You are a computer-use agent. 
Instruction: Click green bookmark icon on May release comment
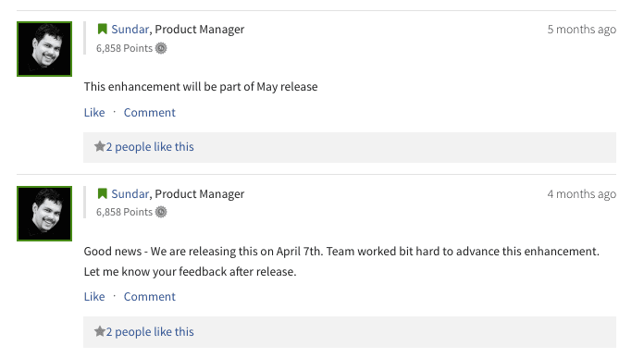103,30
